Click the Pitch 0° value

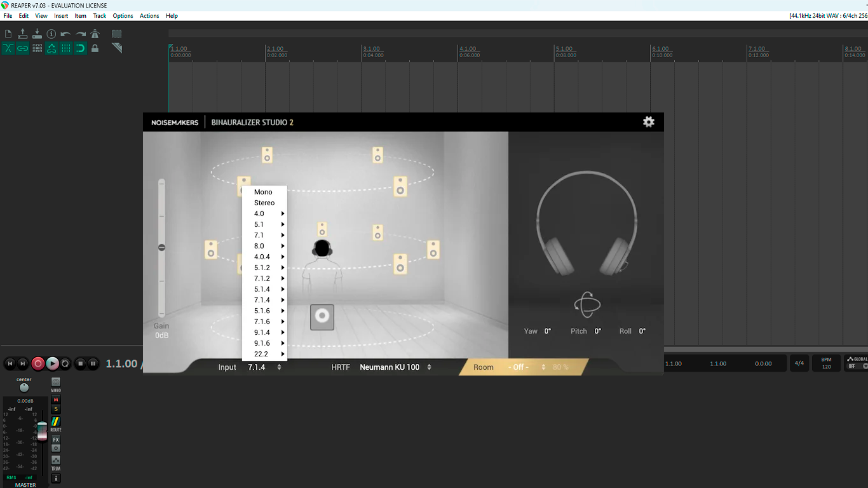click(x=598, y=331)
